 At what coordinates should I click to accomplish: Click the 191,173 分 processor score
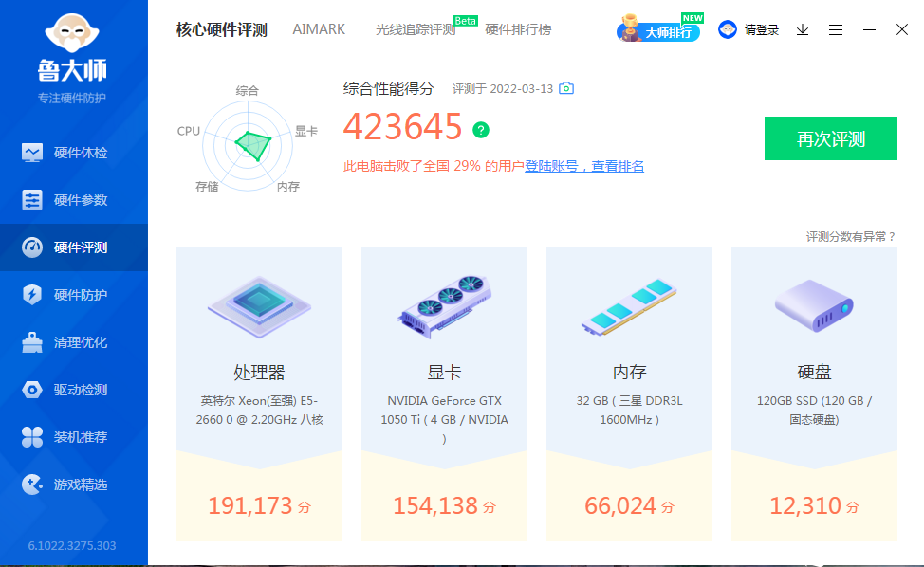(259, 505)
